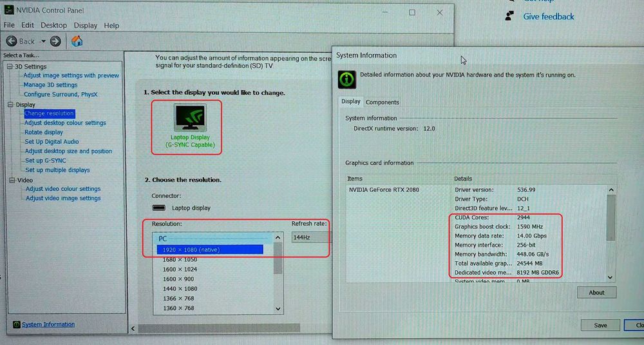Open the Edit menu
Image resolution: width=644 pixels, height=345 pixels.
click(x=28, y=26)
